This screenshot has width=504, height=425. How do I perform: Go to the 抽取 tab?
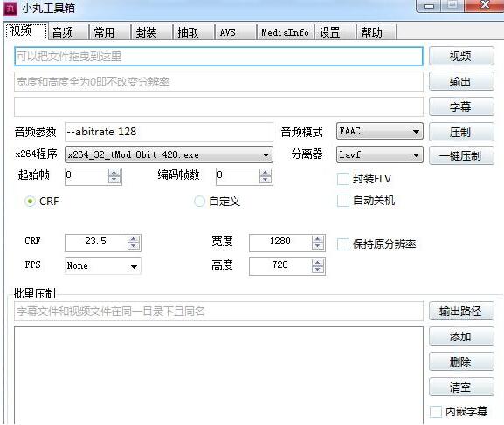[194, 32]
